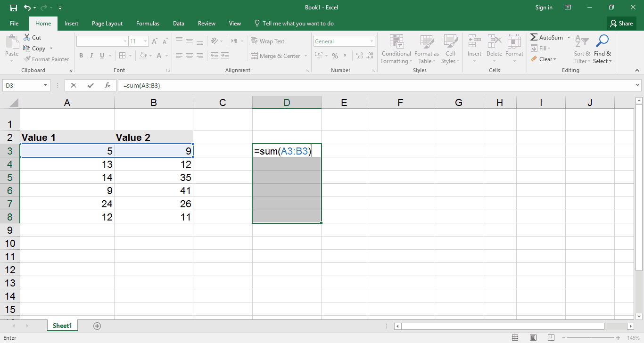Toggle Bold formatting
Screen dimensions: 644x343
pos(81,56)
